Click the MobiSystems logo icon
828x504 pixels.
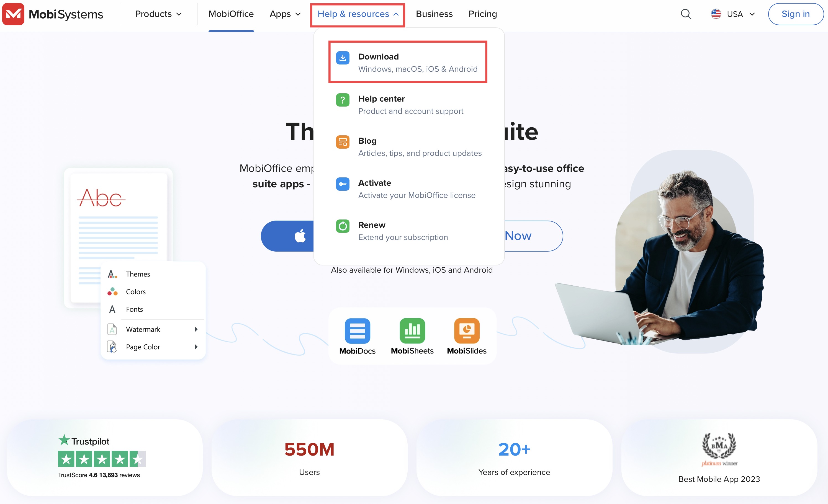click(13, 14)
